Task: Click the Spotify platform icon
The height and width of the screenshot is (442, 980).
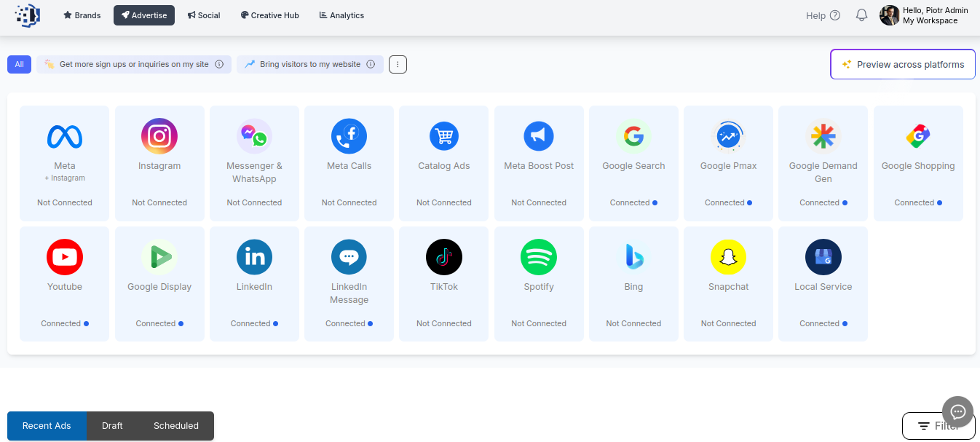Action: pyautogui.click(x=539, y=257)
